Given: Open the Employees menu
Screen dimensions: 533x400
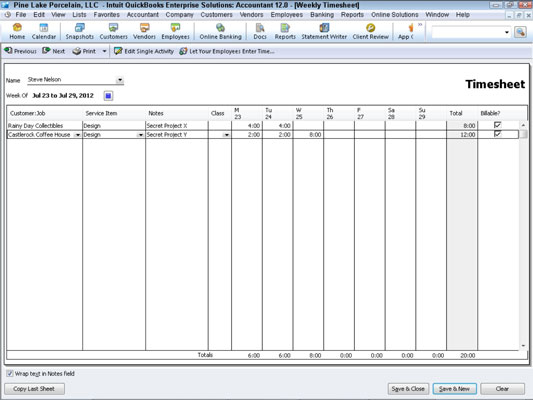Looking at the screenshot, I should [287, 15].
